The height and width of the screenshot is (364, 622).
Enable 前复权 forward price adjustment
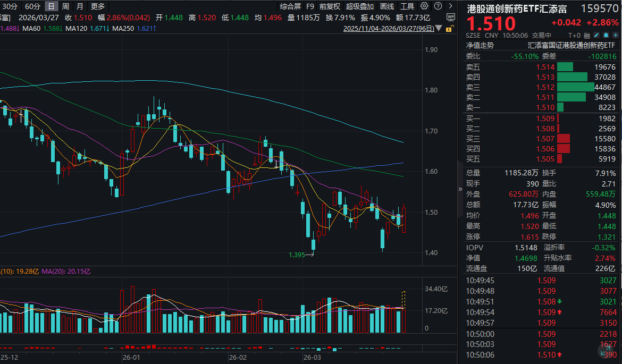pos(330,6)
